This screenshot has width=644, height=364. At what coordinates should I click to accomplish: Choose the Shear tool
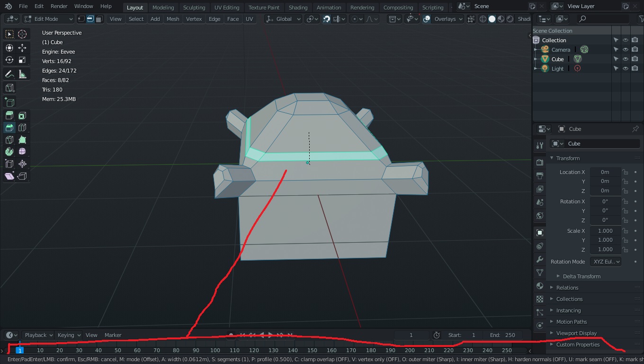coord(9,176)
